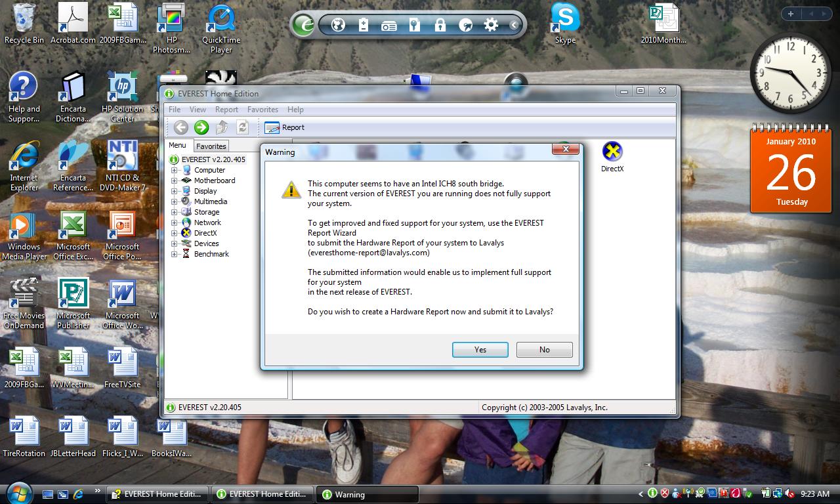Expand the DirectX tree node

175,233
